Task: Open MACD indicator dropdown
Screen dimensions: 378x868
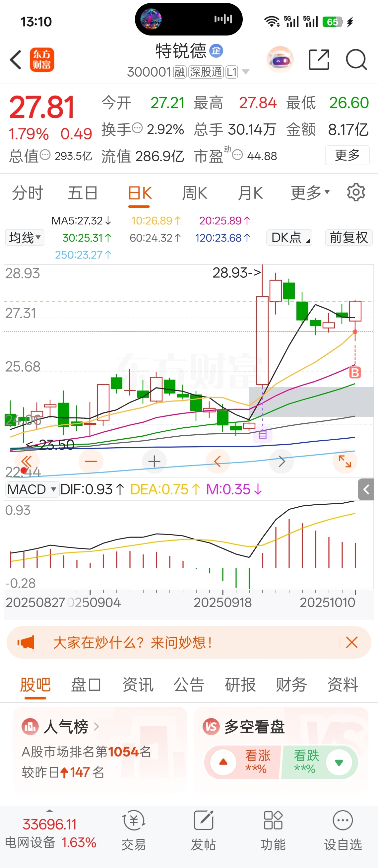Action: (32, 489)
